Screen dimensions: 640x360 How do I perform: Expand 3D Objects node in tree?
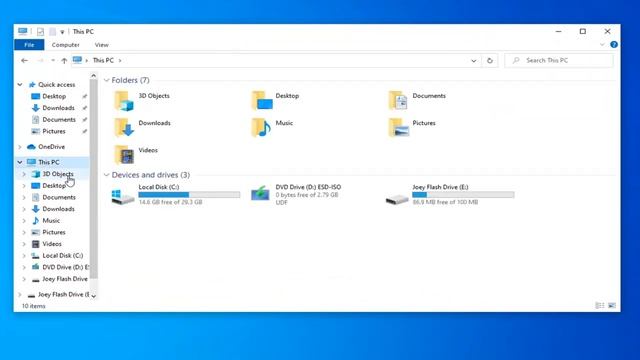[x=24, y=174]
